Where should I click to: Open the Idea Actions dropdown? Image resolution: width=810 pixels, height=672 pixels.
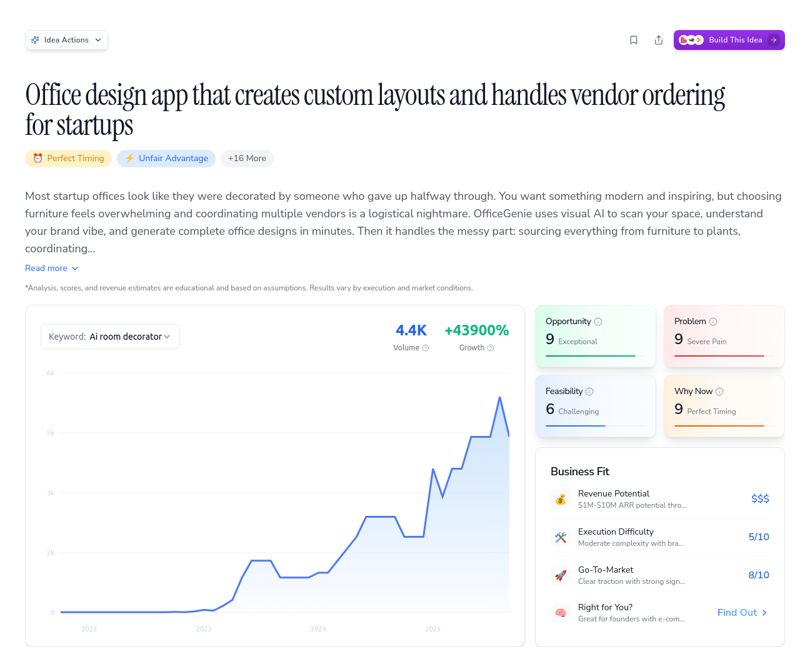click(x=66, y=39)
